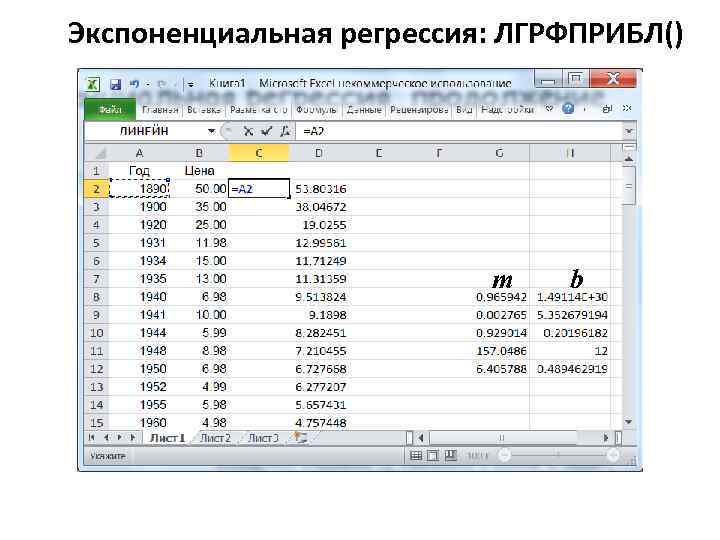The image size is (720, 540).
Task: Click vertical scrollbar down arrow
Action: click(629, 422)
